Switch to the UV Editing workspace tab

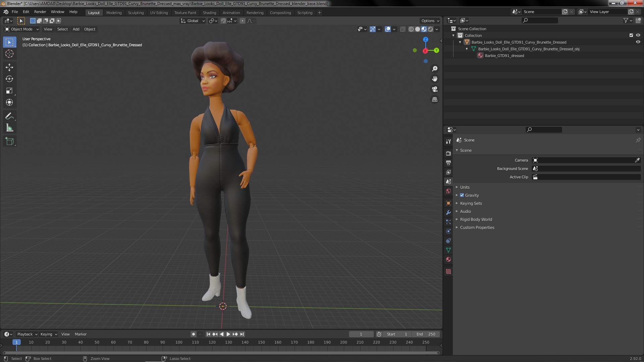[x=159, y=13]
